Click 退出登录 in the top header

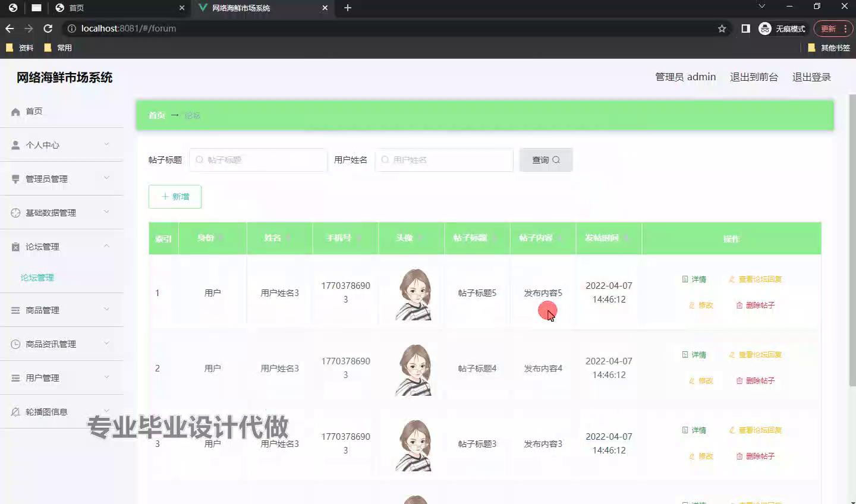click(x=811, y=77)
